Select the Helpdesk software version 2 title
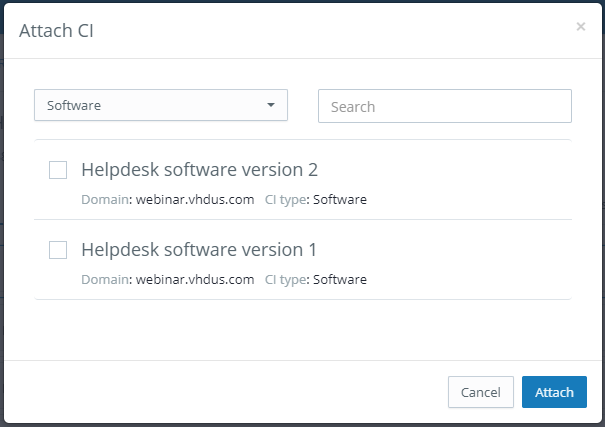Screen dimensions: 605x427 199,170
